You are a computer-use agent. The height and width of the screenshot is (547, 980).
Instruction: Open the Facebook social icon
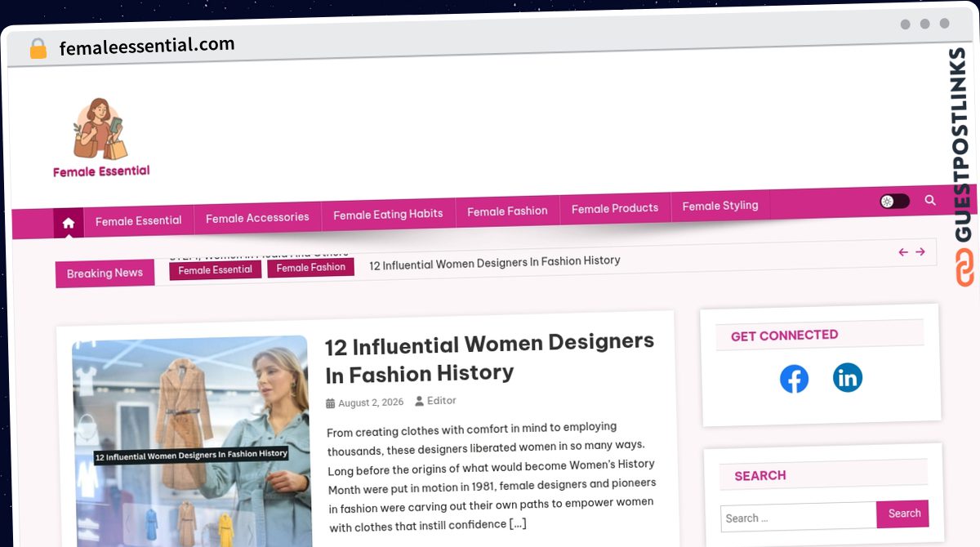794,379
